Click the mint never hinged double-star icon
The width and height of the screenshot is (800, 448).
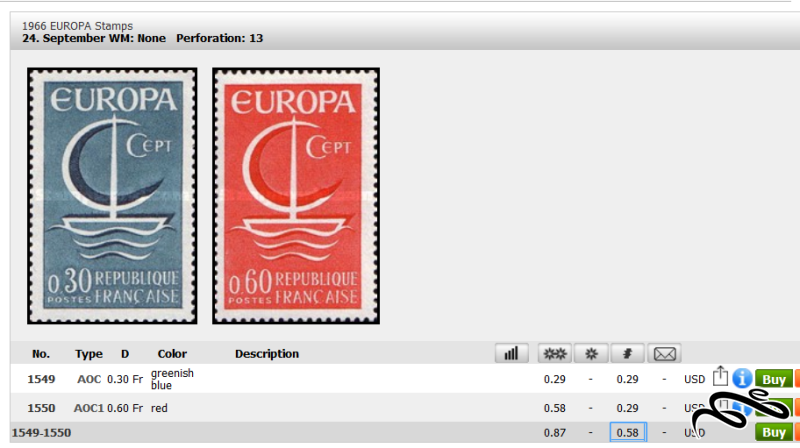[x=555, y=354]
